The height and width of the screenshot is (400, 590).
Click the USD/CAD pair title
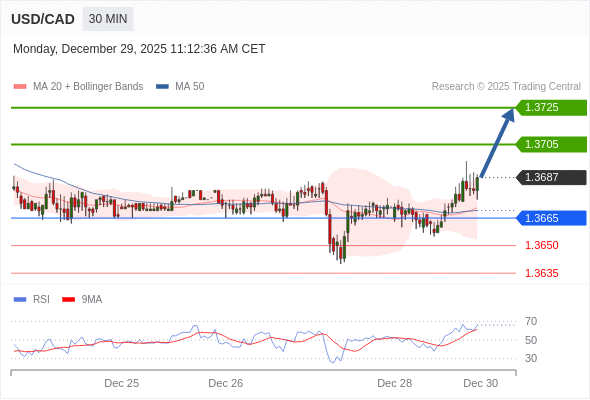[43, 19]
